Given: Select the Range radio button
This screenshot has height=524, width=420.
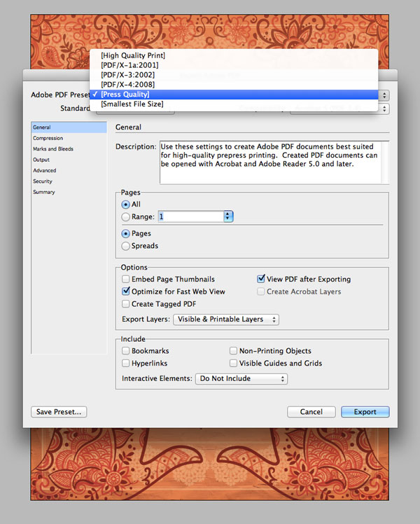Looking at the screenshot, I should (125, 217).
